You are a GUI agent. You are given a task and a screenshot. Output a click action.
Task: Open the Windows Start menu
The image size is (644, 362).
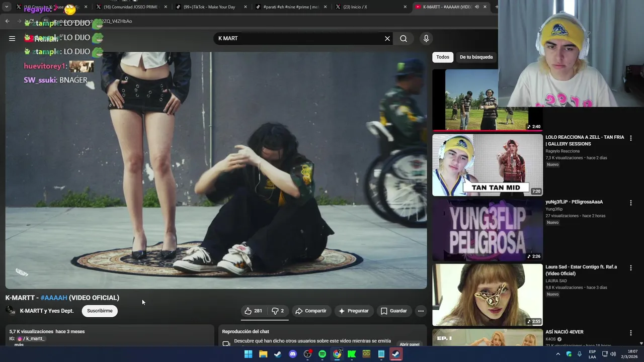click(x=248, y=354)
